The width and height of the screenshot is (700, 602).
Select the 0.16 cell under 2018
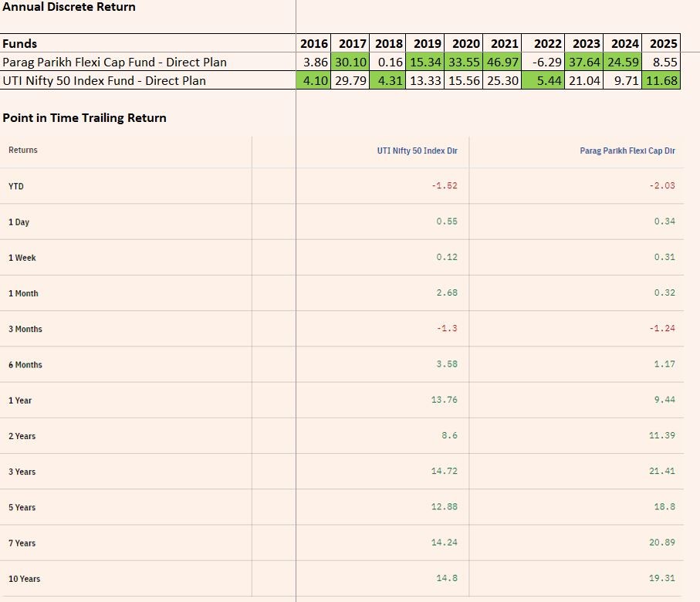pyautogui.click(x=390, y=62)
